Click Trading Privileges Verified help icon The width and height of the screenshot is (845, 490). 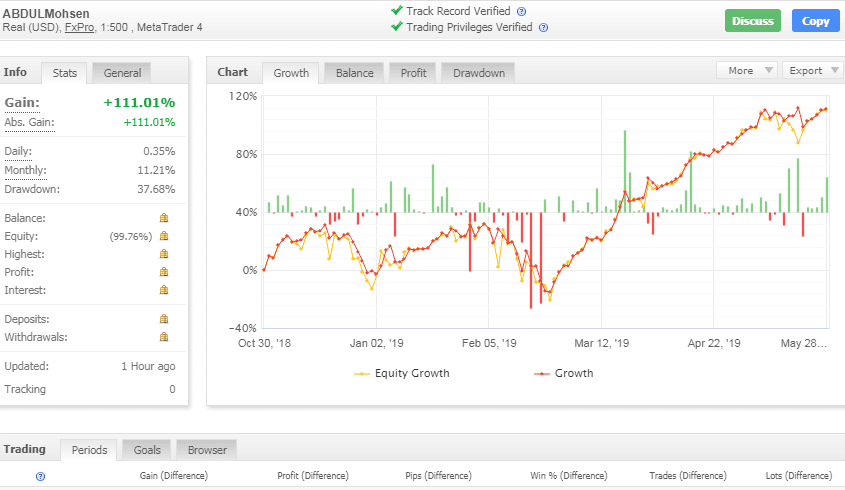pos(543,28)
